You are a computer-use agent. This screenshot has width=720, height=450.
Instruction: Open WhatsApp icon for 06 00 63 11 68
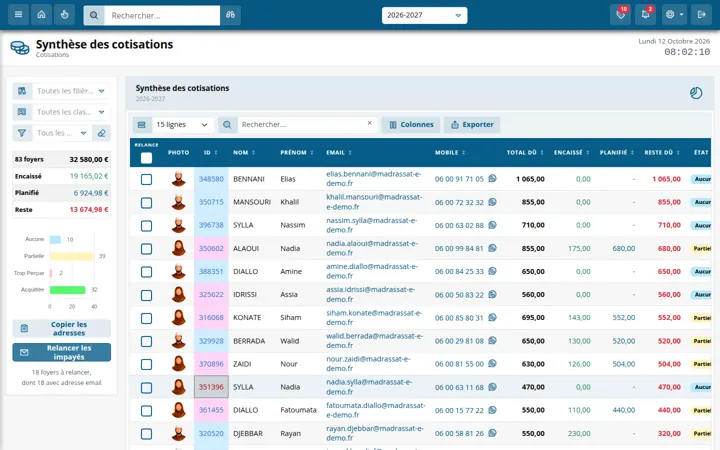point(492,387)
